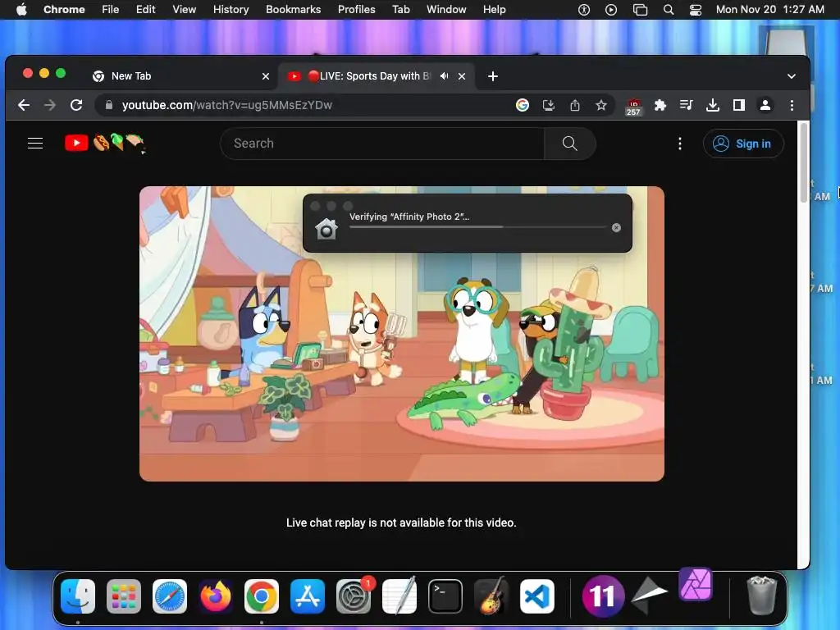
Task: Open the Apple menu
Action: click(21, 9)
